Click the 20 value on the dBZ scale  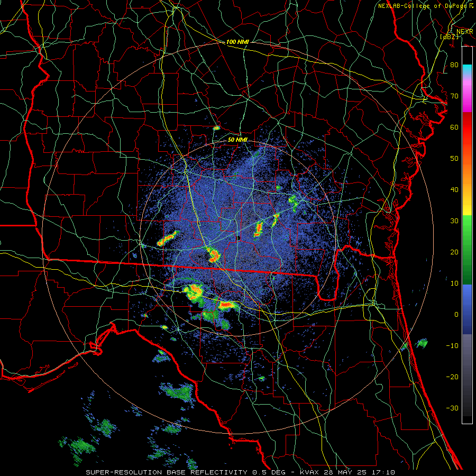(454, 252)
